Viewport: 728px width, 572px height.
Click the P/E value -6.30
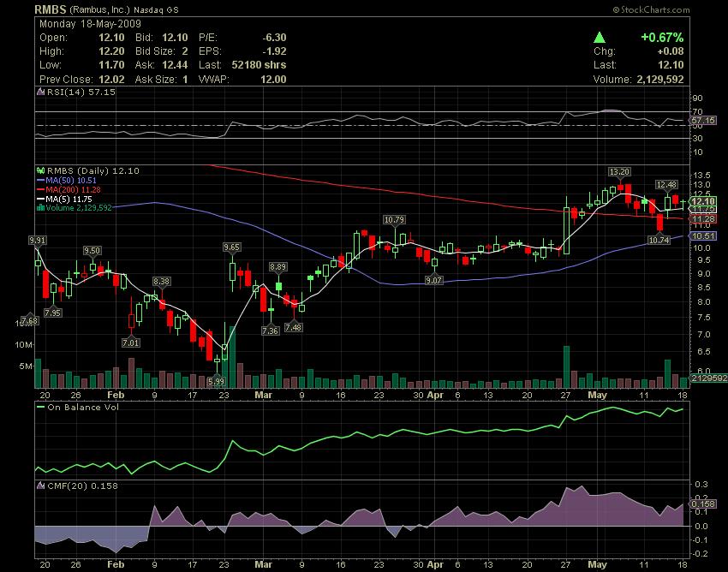[x=274, y=38]
